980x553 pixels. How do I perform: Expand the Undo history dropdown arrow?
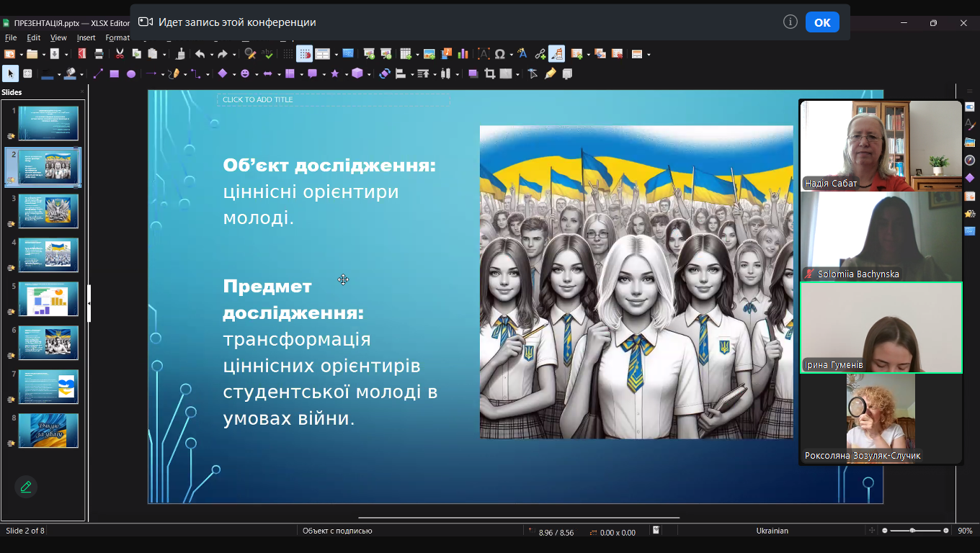pos(210,55)
